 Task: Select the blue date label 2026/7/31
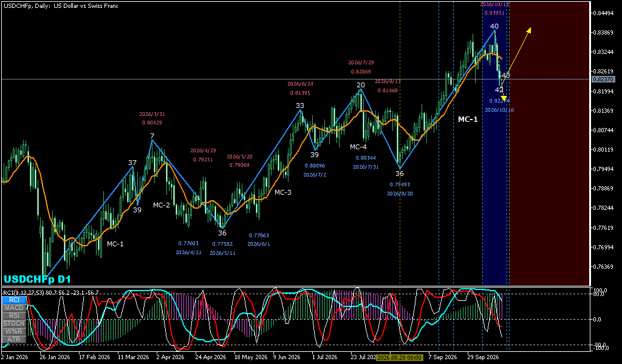coord(366,167)
